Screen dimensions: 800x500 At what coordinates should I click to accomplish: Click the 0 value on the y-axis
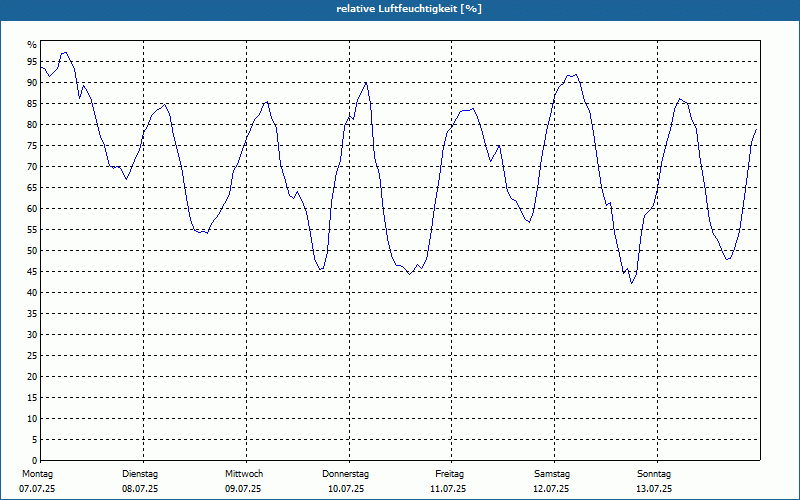(35, 461)
